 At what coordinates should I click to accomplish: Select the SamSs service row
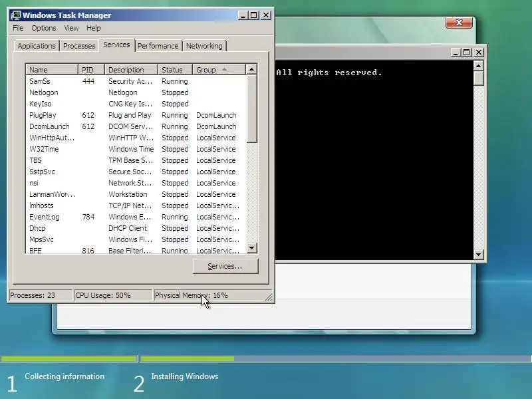(x=136, y=81)
